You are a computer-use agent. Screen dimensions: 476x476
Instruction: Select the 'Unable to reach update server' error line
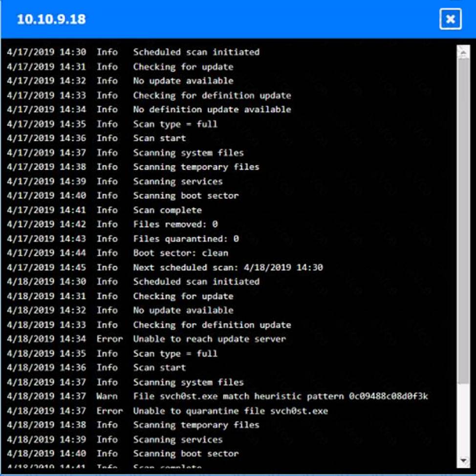pos(146,339)
